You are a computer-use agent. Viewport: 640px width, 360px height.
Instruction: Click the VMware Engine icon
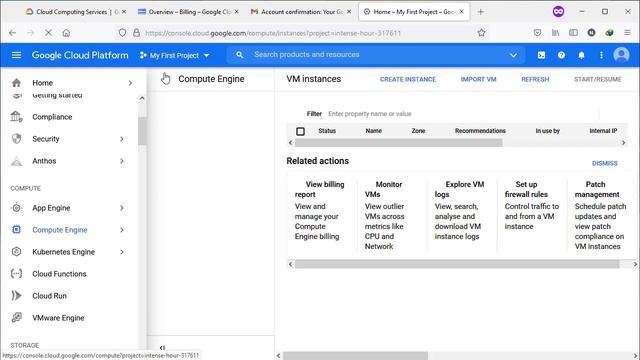pos(16,318)
